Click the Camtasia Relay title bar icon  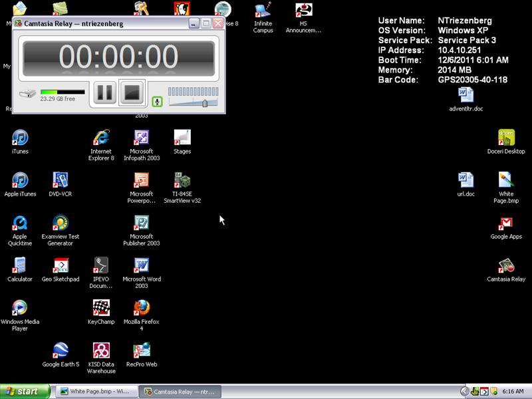[19, 23]
